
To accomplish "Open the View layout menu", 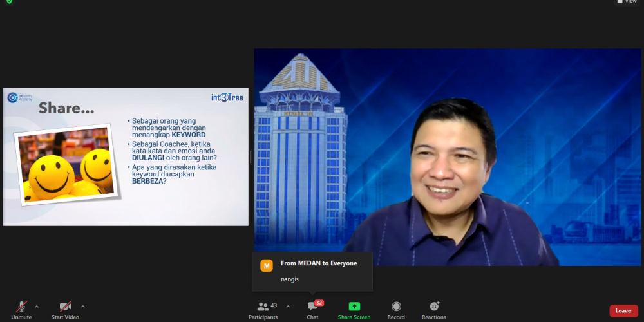I will [628, 2].
